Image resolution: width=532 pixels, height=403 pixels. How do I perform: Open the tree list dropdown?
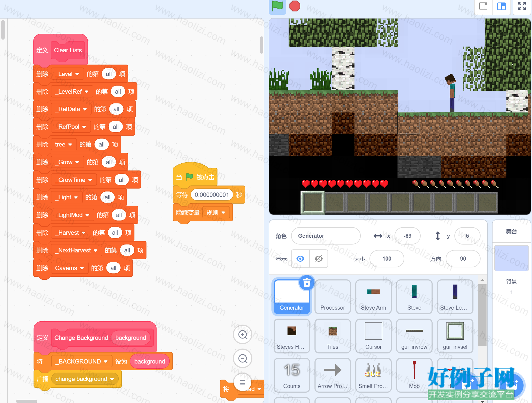[x=64, y=145]
